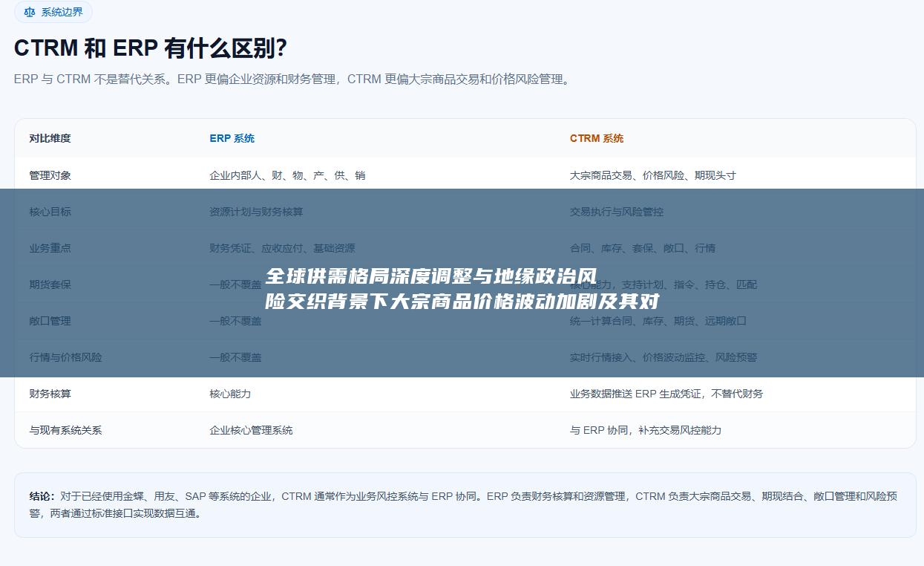Click cell 财务凭证、应收应付、基础资源

tap(282, 248)
